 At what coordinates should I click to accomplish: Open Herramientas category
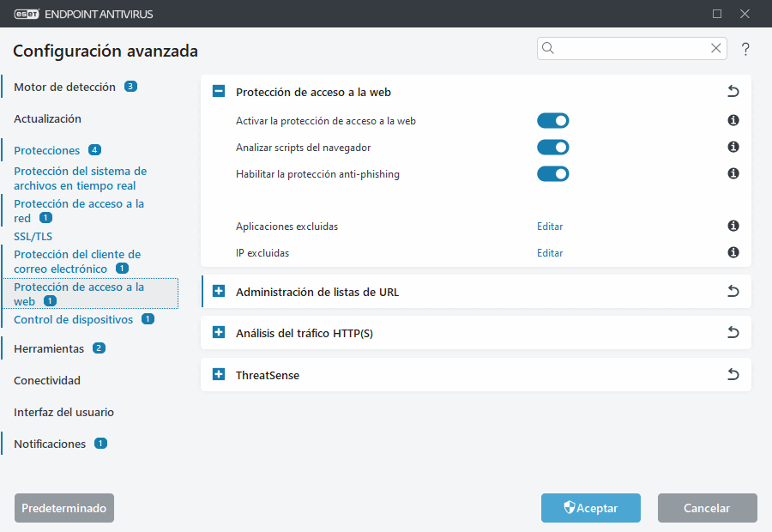click(49, 348)
